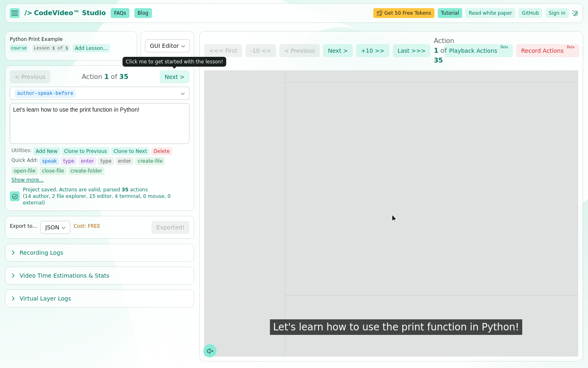Click Previous in the editor panel
The image size is (588, 368).
click(30, 77)
